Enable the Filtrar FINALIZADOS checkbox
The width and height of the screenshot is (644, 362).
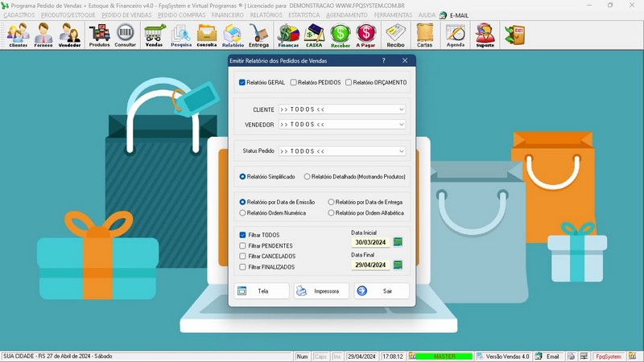pyautogui.click(x=242, y=267)
